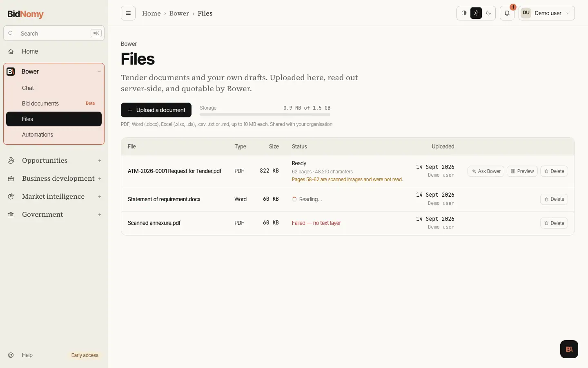Click Upload a document button
Viewport: 588px width, 368px height.
pyautogui.click(x=156, y=110)
